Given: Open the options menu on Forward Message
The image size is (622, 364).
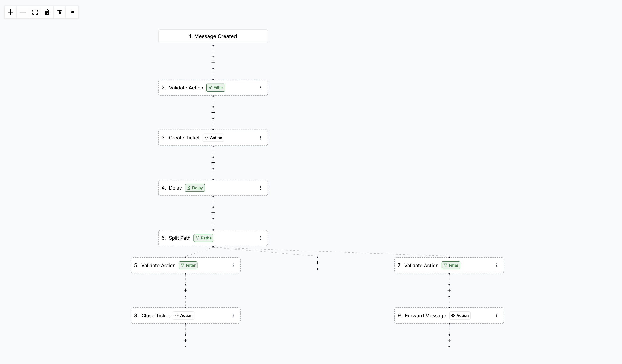Looking at the screenshot, I should 497,315.
